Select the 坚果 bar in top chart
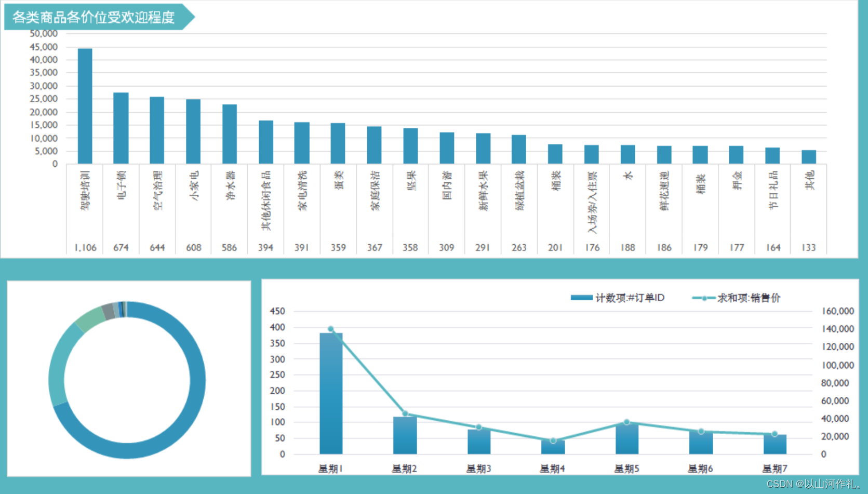Screen dimensions: 868x494 tap(410, 146)
